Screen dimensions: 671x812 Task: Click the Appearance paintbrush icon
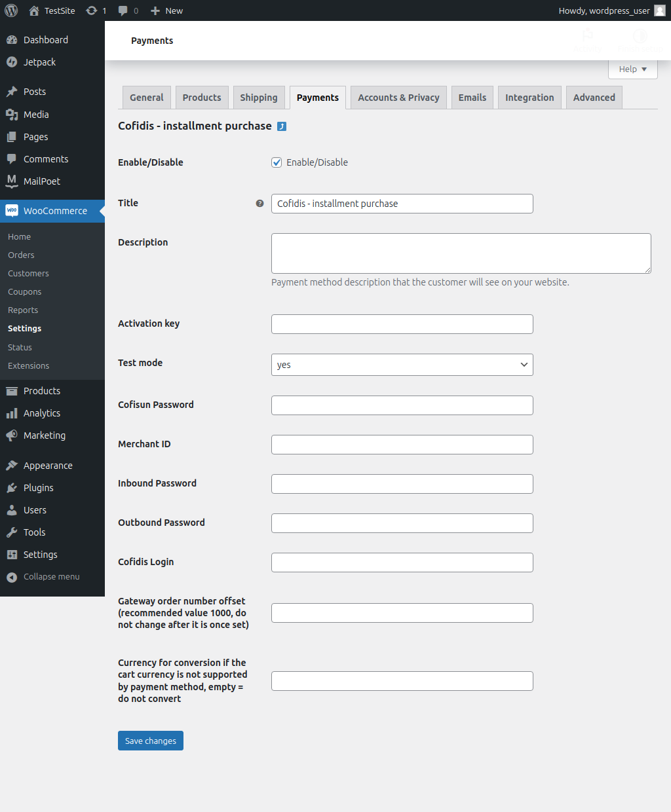pos(13,465)
